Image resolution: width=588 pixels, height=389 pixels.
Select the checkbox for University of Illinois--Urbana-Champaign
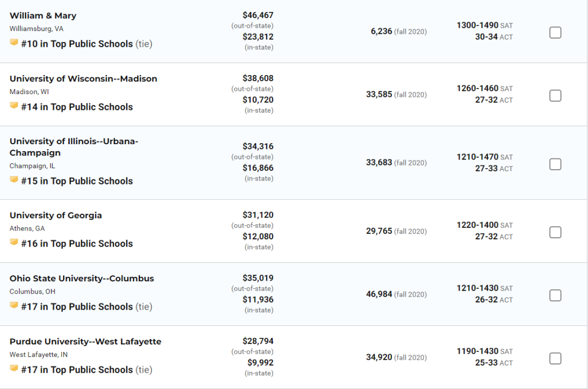[x=555, y=164]
